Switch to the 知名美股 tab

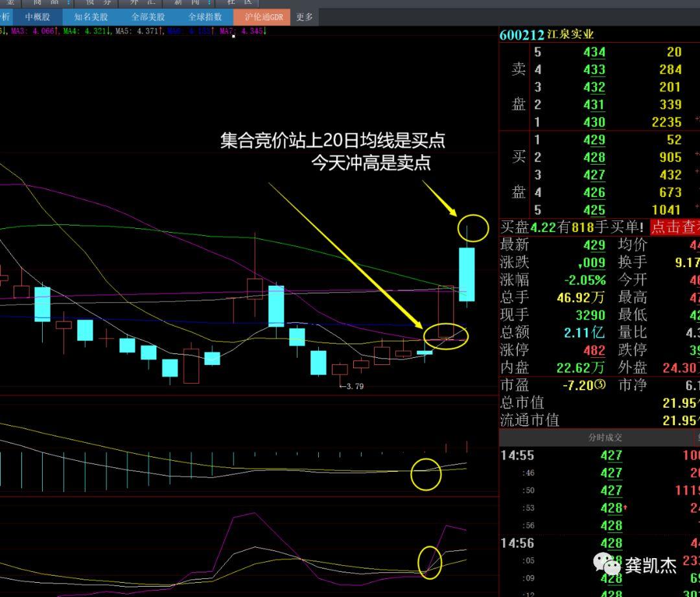click(x=91, y=17)
